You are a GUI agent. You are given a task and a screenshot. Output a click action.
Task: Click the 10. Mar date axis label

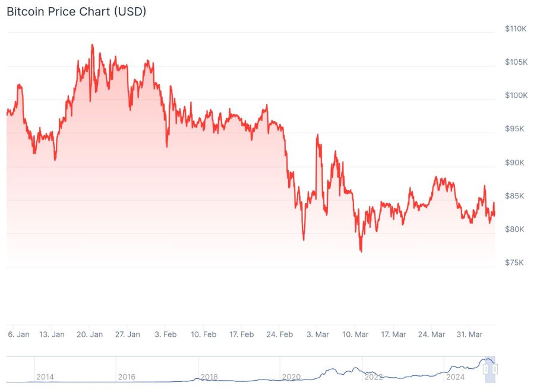click(x=355, y=334)
